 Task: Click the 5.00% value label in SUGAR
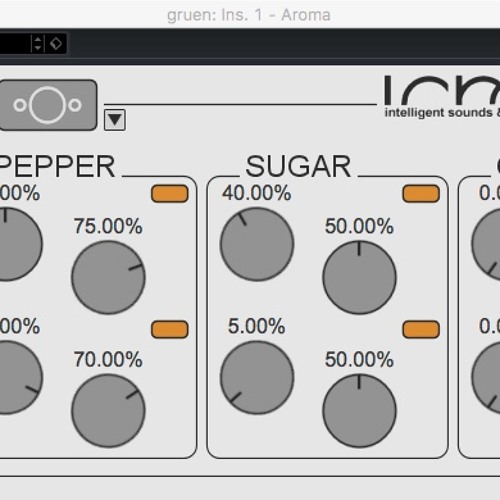(256, 326)
